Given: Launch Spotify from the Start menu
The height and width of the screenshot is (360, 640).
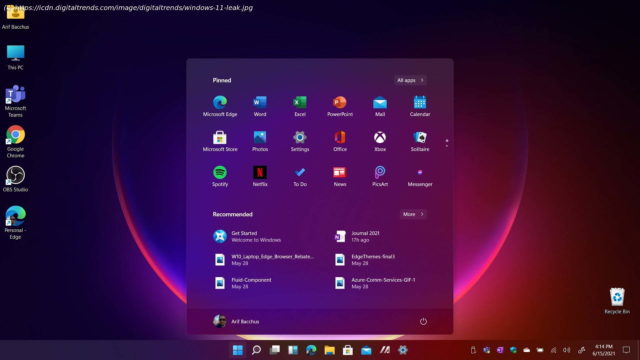Looking at the screenshot, I should pos(220,176).
